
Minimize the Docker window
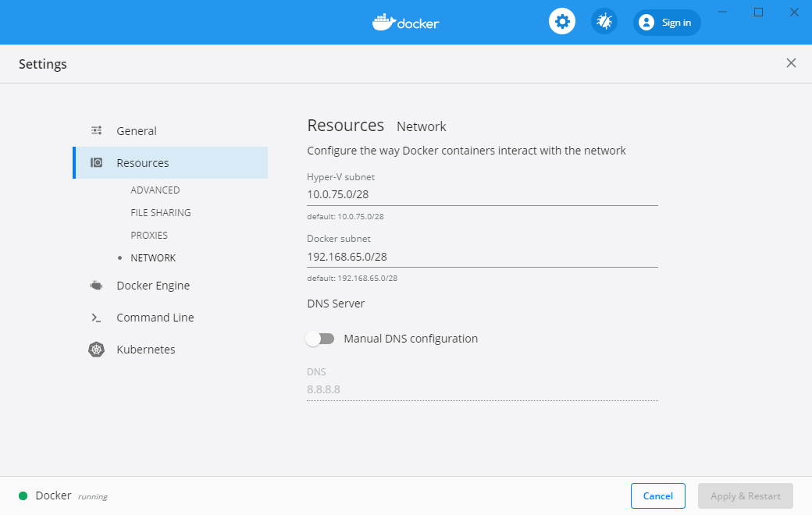(x=722, y=12)
